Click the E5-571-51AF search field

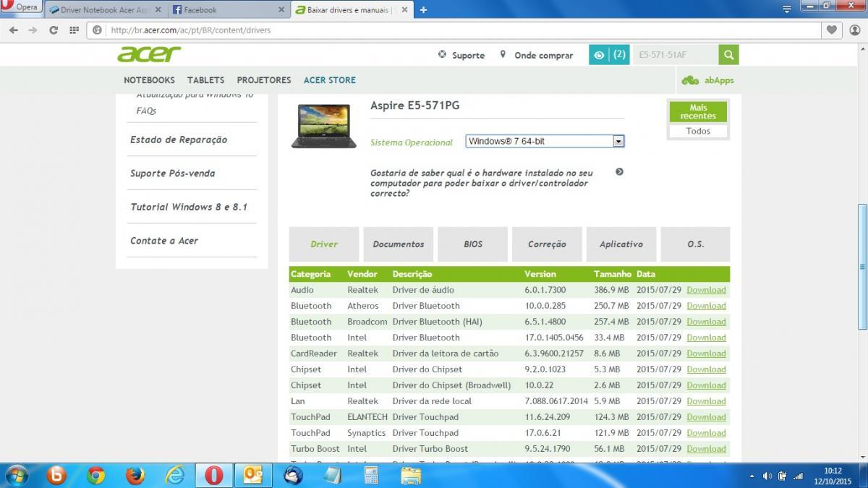[675, 54]
